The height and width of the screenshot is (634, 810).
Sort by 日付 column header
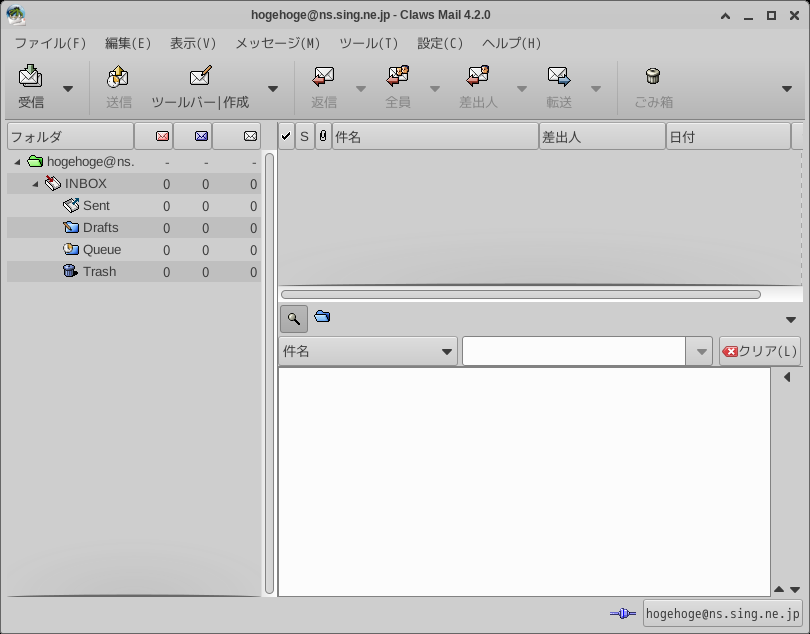click(728, 136)
